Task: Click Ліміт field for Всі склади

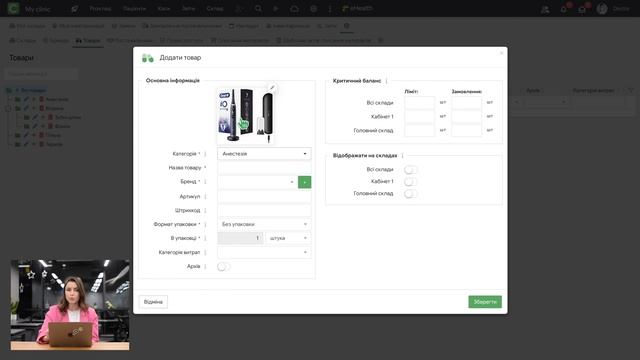Action: coord(420,102)
